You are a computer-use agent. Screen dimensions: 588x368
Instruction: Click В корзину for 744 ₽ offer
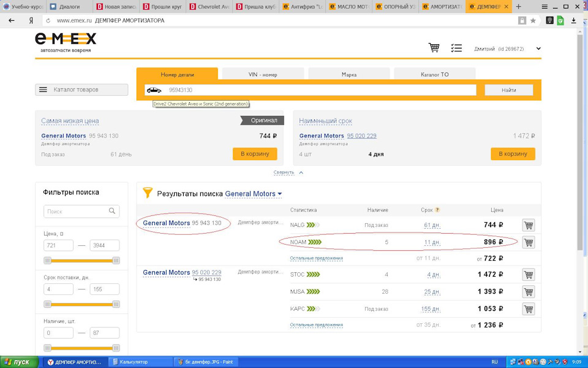255,153
